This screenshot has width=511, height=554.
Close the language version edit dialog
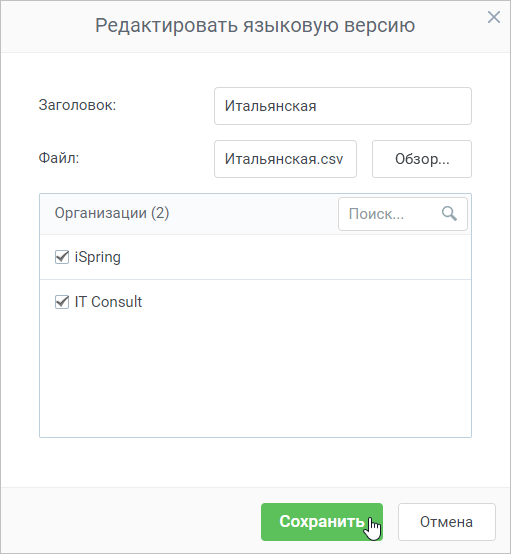(494, 17)
